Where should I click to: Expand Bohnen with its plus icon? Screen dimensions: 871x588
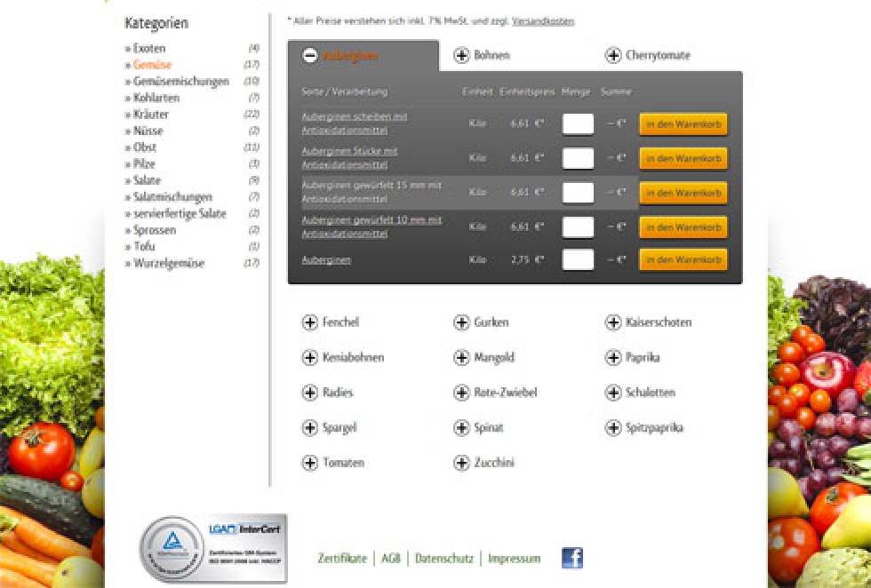click(x=461, y=56)
